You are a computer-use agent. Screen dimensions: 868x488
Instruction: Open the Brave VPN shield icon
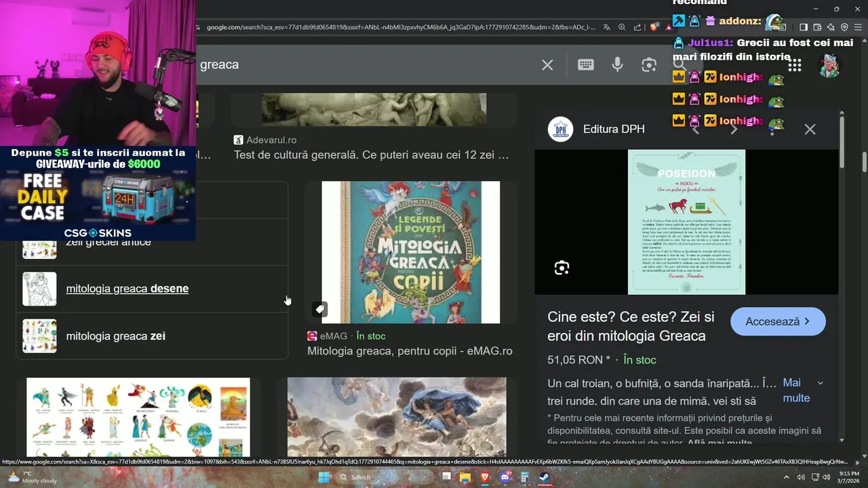coord(844,27)
